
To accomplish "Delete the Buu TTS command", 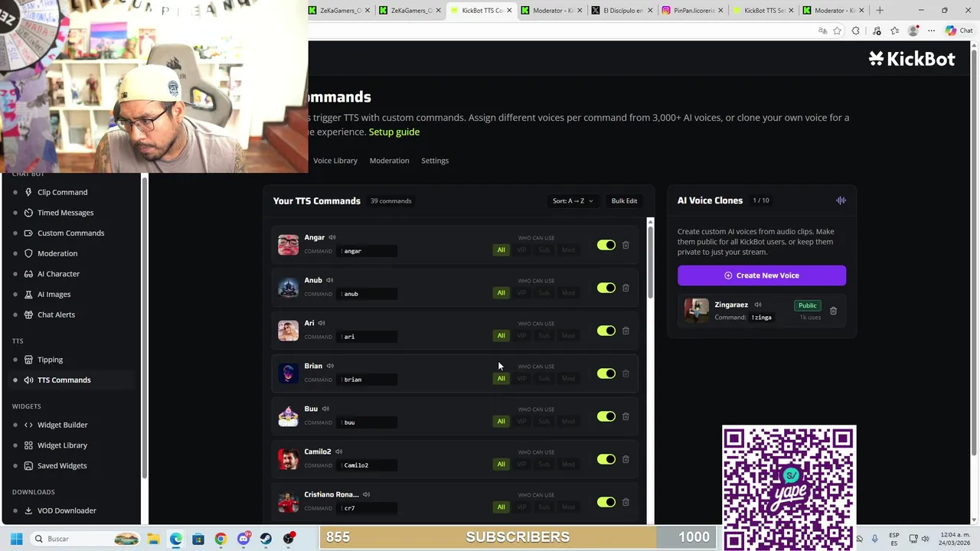I will click(626, 416).
